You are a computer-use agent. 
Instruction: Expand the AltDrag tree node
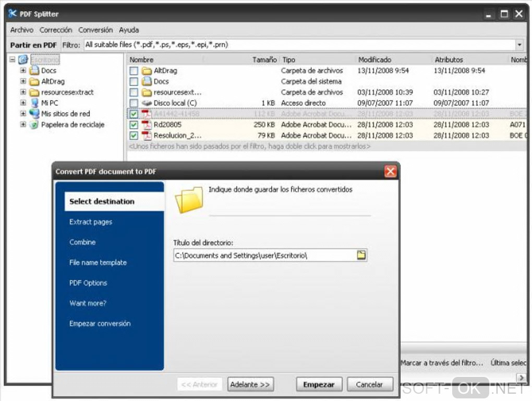coord(23,81)
